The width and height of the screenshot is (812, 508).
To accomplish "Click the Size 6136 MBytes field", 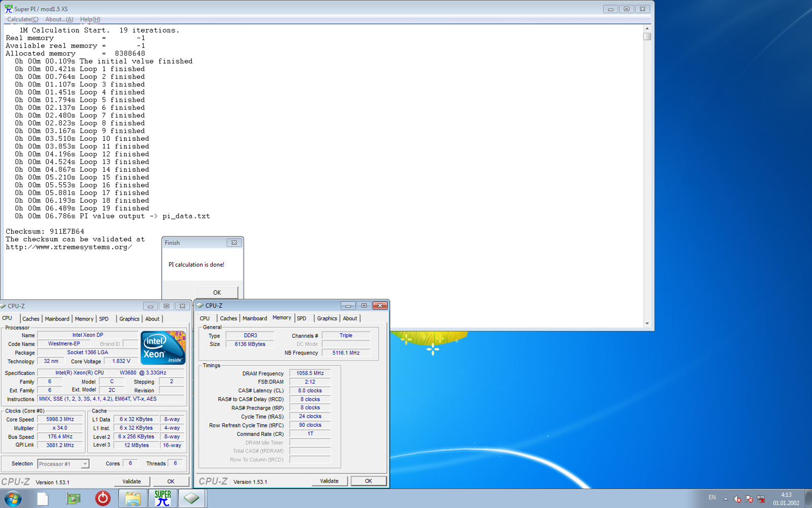I will (x=250, y=344).
